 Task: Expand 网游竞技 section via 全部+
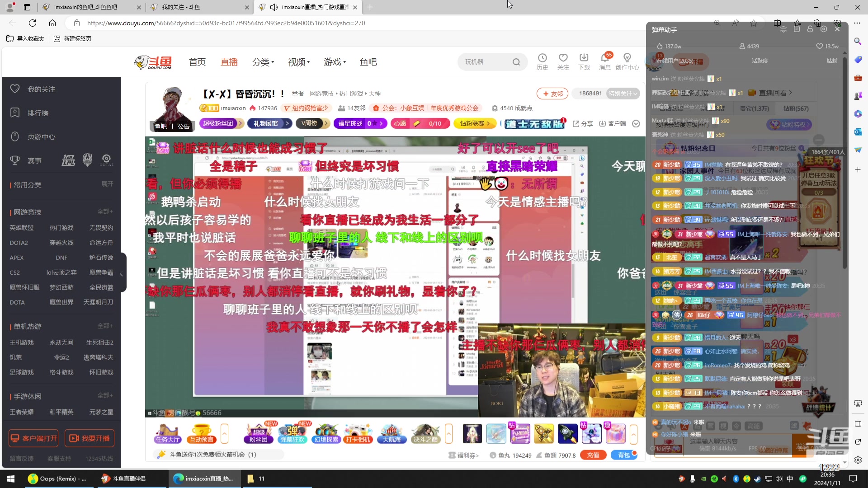(105, 211)
